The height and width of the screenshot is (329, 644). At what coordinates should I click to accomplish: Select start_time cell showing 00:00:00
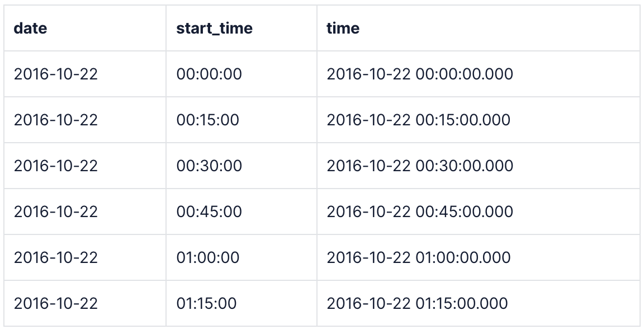pos(209,74)
